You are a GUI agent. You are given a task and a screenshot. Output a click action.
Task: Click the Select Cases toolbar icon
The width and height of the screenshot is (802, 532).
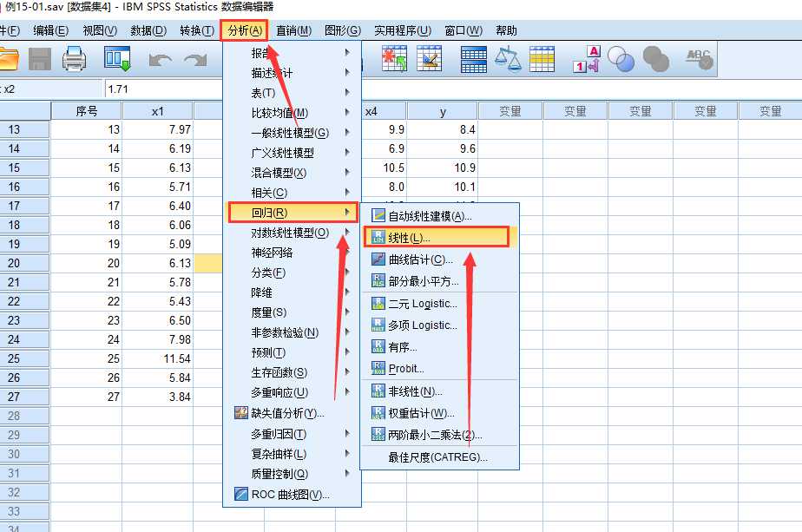pyautogui.click(x=542, y=59)
